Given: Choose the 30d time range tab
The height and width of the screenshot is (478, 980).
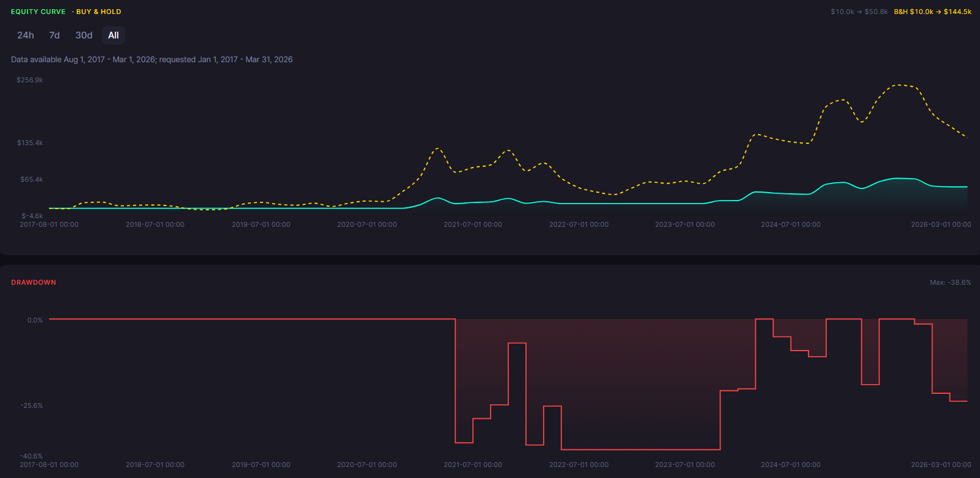Looking at the screenshot, I should click(84, 35).
